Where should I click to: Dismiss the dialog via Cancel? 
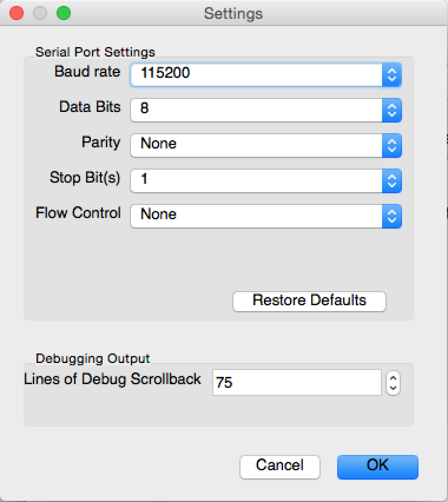279,466
